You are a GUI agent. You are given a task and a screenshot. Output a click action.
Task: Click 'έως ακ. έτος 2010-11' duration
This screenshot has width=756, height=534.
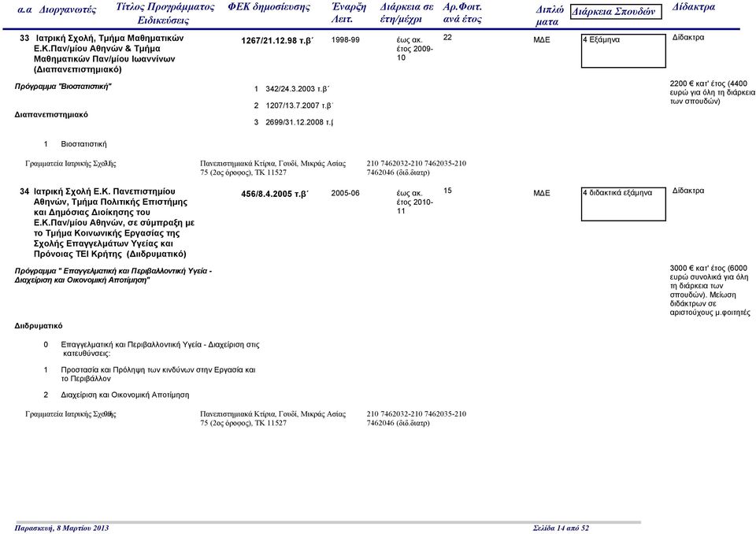415,202
